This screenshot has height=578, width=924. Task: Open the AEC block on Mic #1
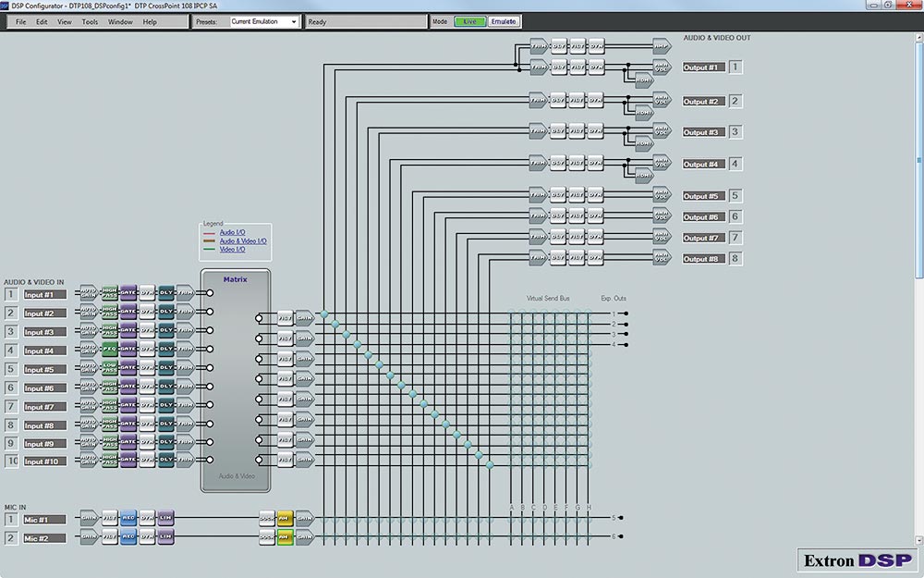click(128, 518)
